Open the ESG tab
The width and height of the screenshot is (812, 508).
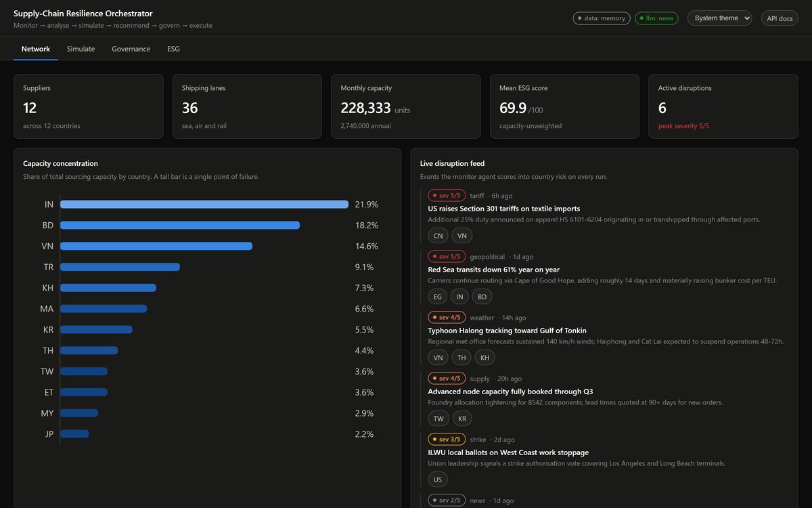173,49
